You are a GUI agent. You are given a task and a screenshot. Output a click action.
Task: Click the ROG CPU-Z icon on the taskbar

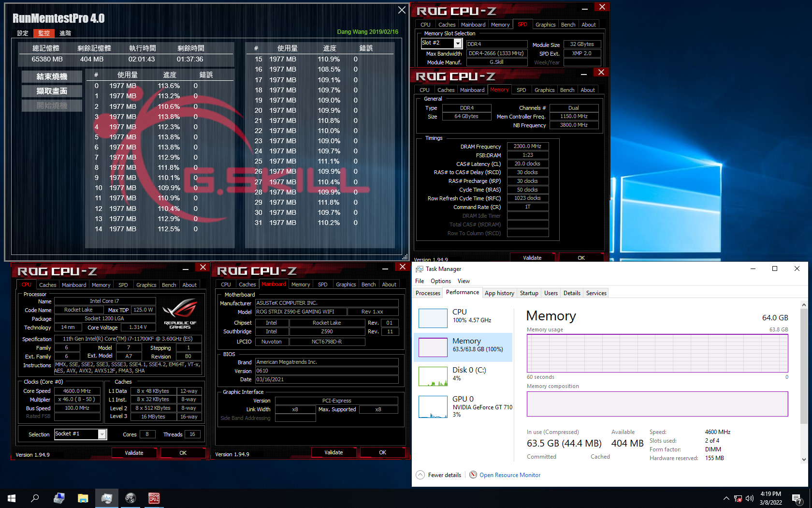coord(154,498)
